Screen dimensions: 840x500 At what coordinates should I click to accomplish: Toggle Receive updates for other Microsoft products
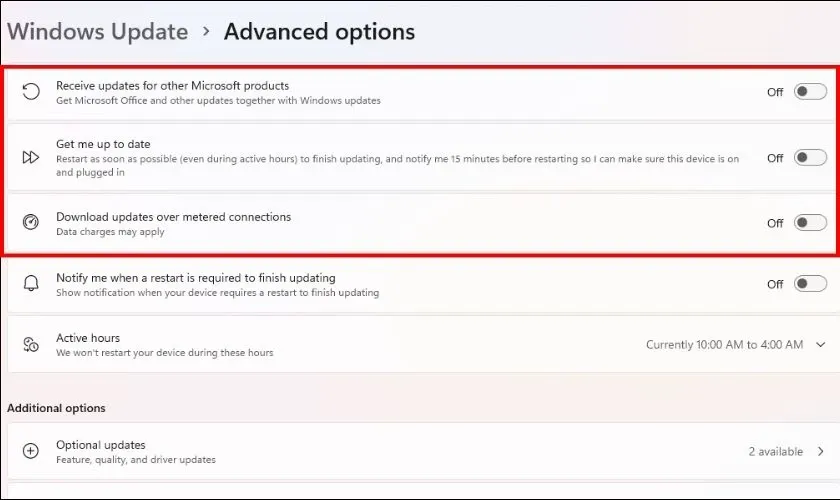809,92
